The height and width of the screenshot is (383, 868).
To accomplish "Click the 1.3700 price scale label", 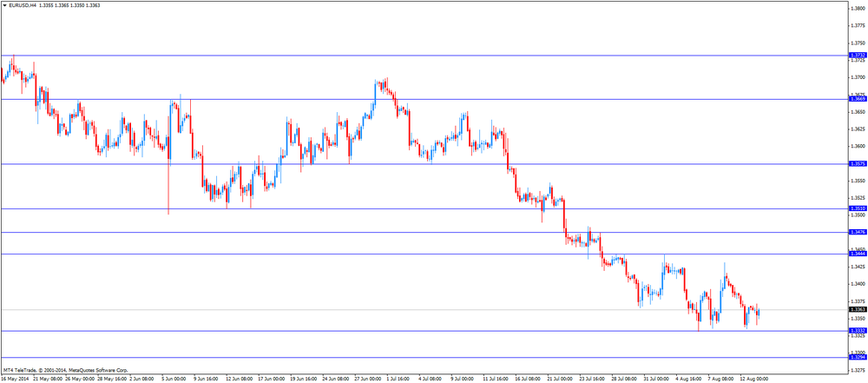I will tap(858, 77).
